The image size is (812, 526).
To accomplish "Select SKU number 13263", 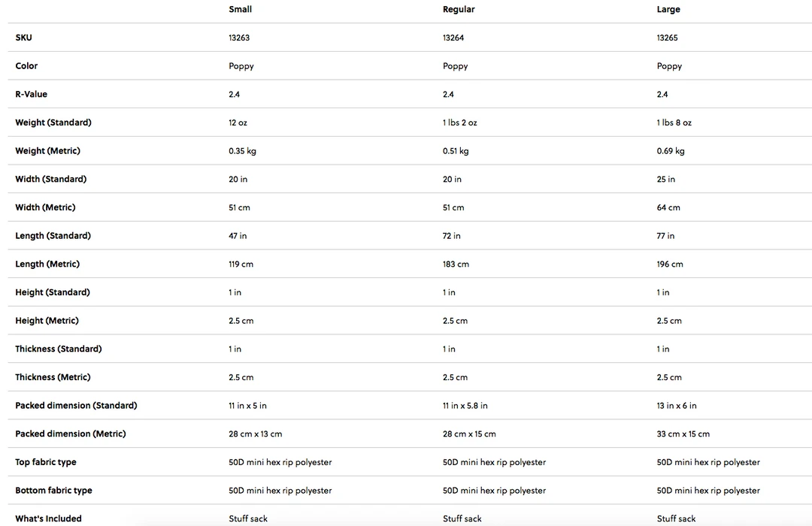I will [239, 38].
